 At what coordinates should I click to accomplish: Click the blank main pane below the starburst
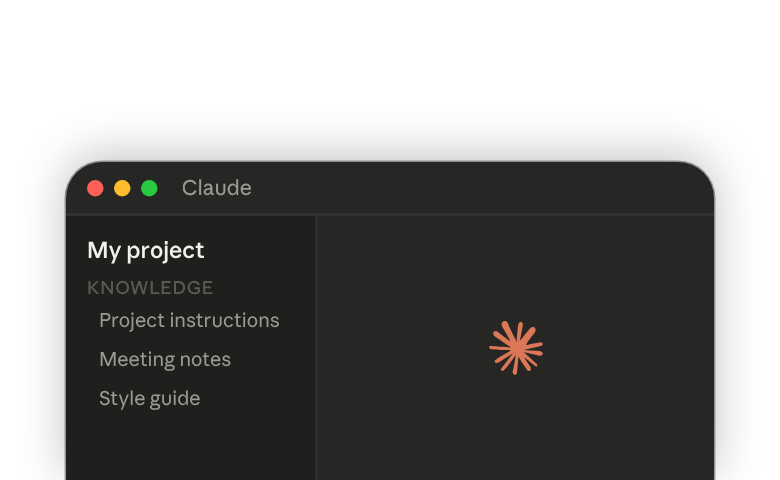pyautogui.click(x=516, y=428)
